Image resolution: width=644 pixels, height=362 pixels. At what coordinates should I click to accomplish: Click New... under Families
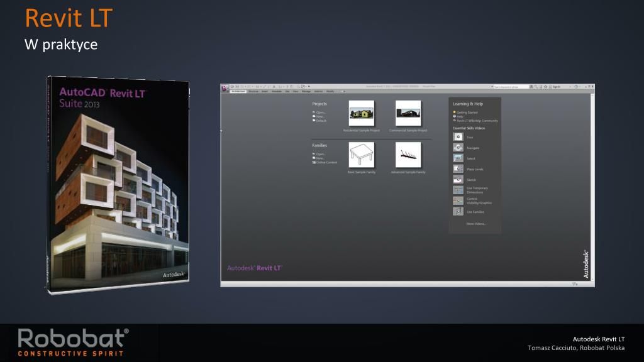319,158
